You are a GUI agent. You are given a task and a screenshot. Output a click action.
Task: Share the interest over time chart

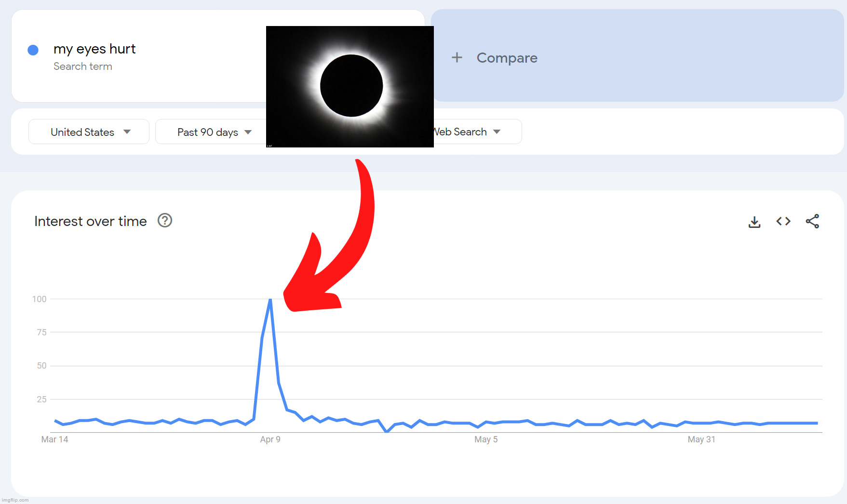[x=812, y=221]
